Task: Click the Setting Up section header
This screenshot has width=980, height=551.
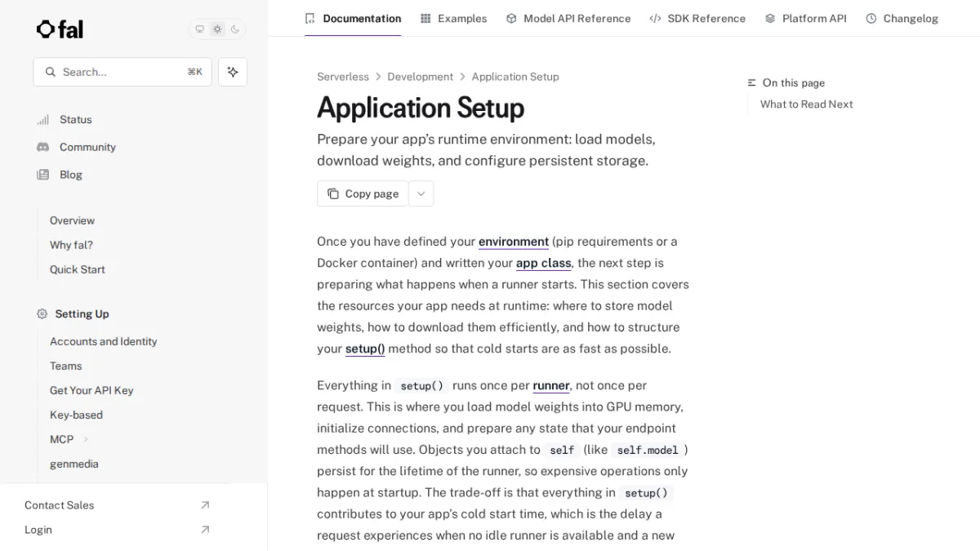Action: pyautogui.click(x=82, y=313)
